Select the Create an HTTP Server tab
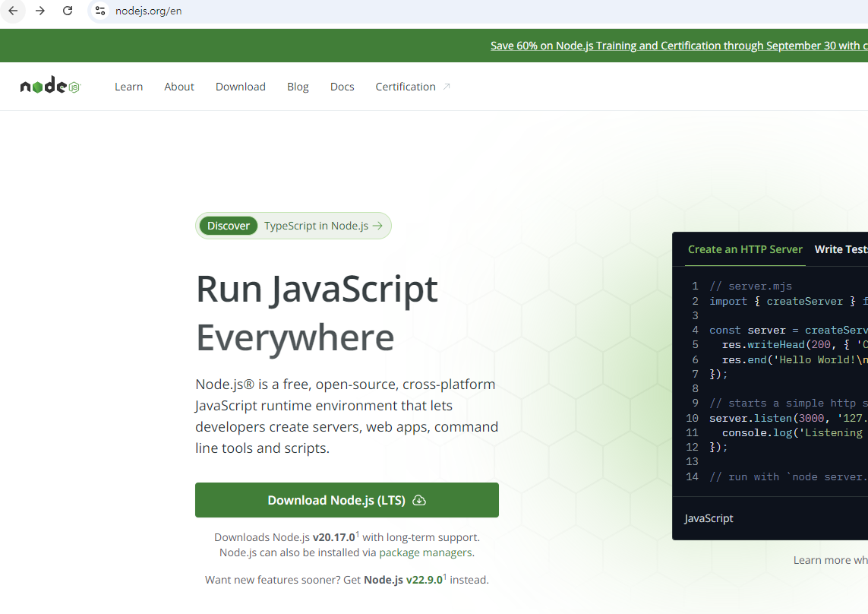 point(745,249)
